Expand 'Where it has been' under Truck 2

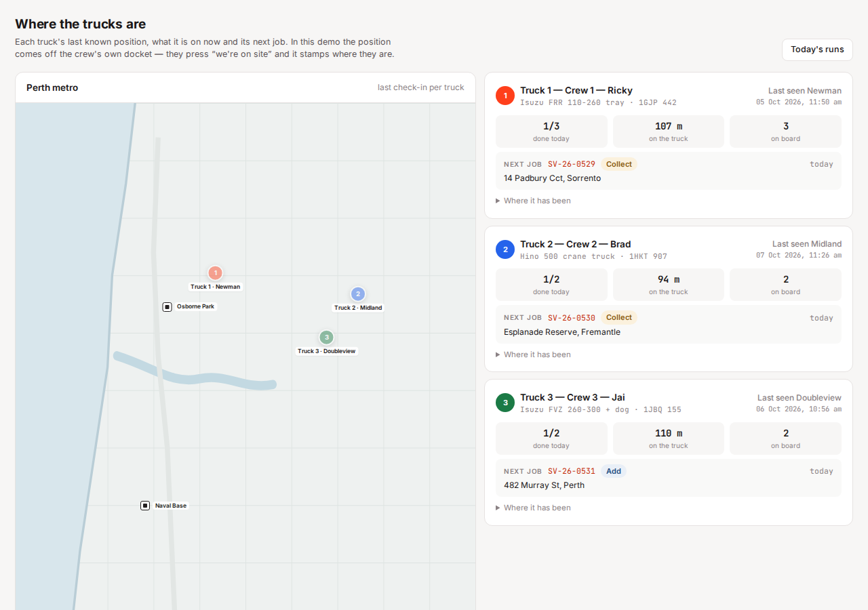[x=533, y=354]
